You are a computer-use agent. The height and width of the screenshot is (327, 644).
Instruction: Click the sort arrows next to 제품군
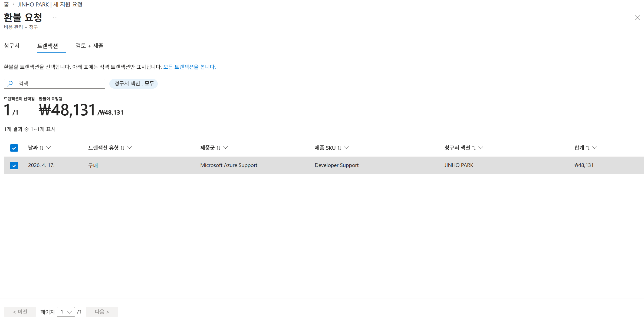(218, 148)
